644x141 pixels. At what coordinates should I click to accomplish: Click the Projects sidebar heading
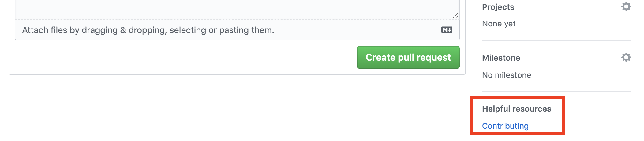coord(498,7)
